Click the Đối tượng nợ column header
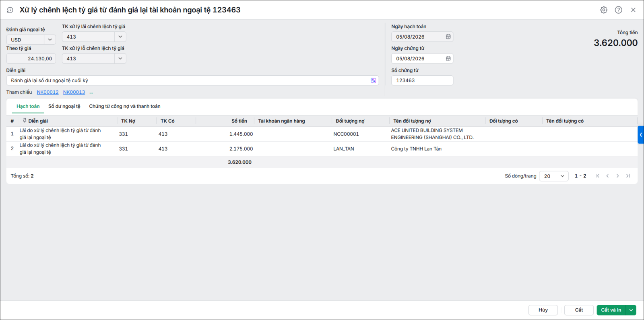The image size is (644, 320). 350,121
